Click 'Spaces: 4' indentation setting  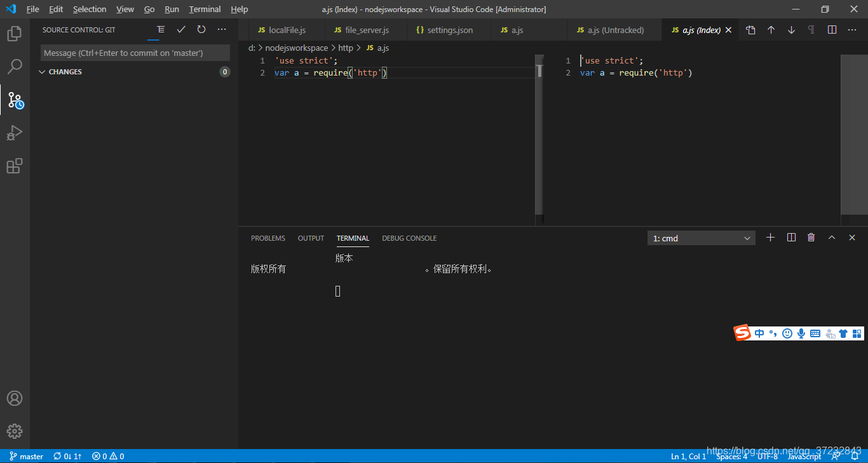pyautogui.click(x=731, y=456)
